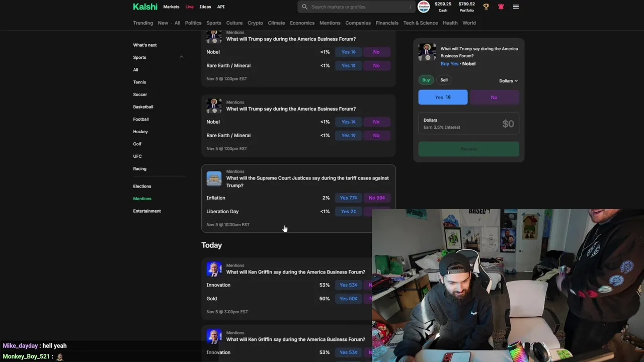The width and height of the screenshot is (644, 362).
Task: Switch to the Culture category tab
Action: click(234, 23)
